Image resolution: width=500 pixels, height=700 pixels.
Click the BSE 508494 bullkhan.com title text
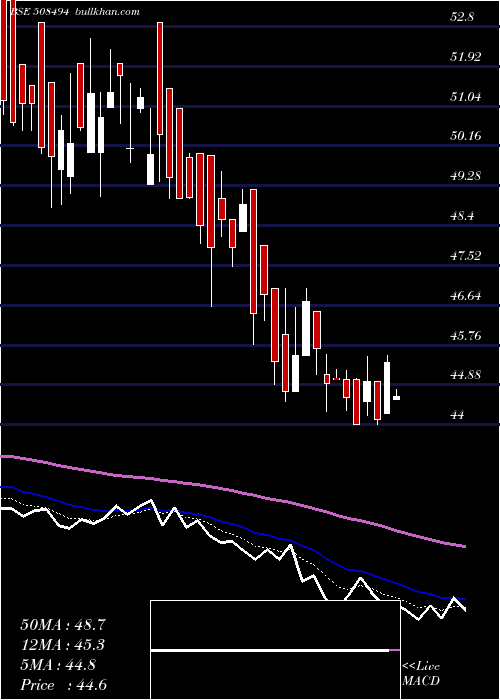point(75,12)
